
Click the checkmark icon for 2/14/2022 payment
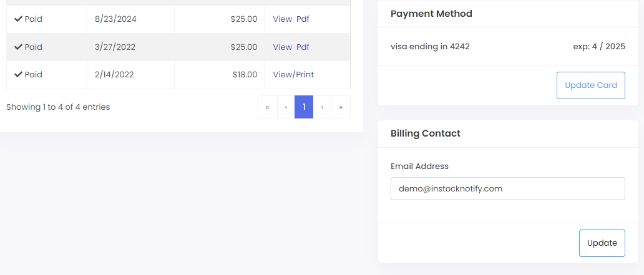click(18, 74)
